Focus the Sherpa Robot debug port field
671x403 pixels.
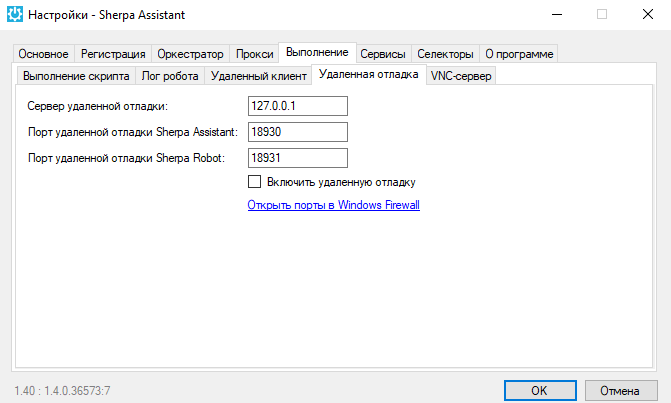tap(298, 158)
